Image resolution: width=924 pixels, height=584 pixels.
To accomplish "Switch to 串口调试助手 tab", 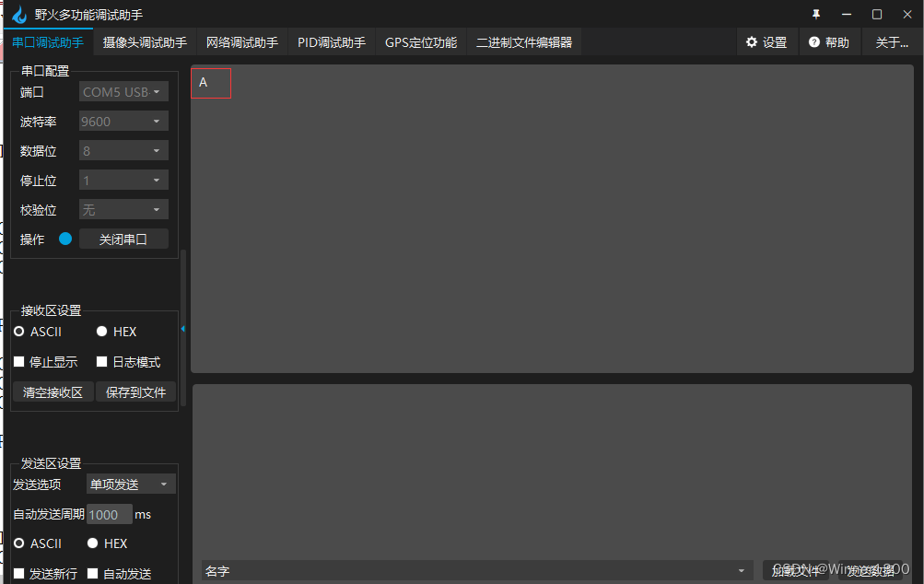I will (x=48, y=42).
